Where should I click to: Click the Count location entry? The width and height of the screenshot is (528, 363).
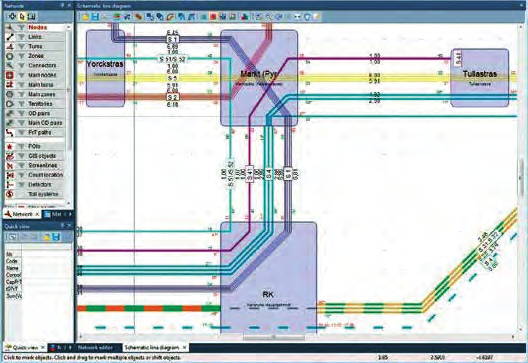click(45, 175)
